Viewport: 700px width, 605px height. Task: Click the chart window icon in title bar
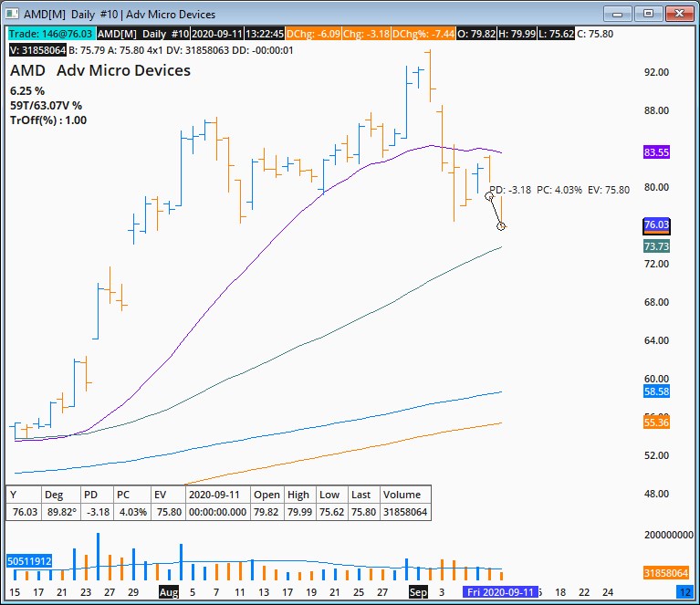(12, 14)
